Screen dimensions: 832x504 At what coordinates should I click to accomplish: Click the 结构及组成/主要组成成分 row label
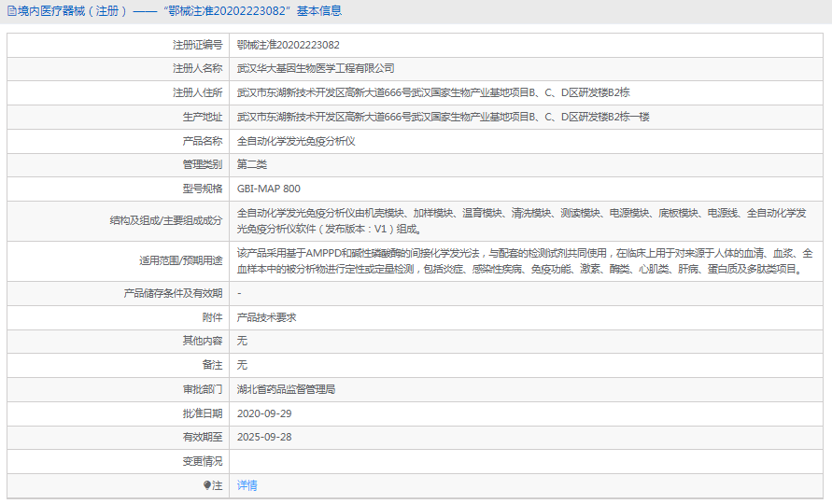coord(166,220)
